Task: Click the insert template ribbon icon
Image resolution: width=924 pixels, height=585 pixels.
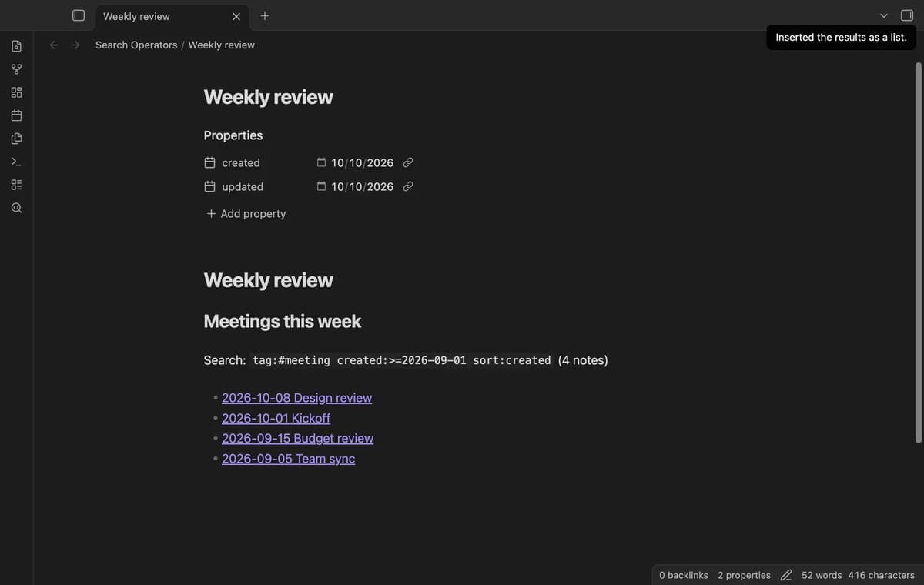Action: coord(16,139)
